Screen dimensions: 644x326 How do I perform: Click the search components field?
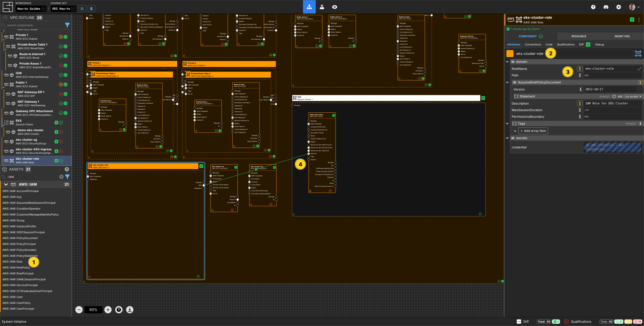click(34, 25)
